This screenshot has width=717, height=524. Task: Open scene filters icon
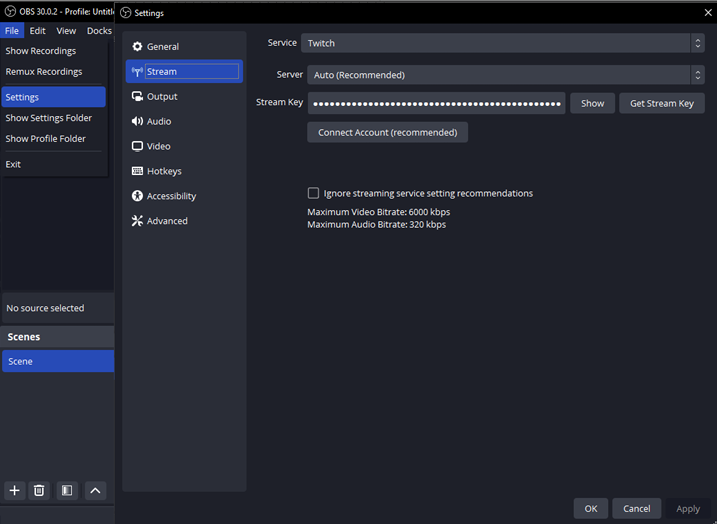pyautogui.click(x=67, y=491)
